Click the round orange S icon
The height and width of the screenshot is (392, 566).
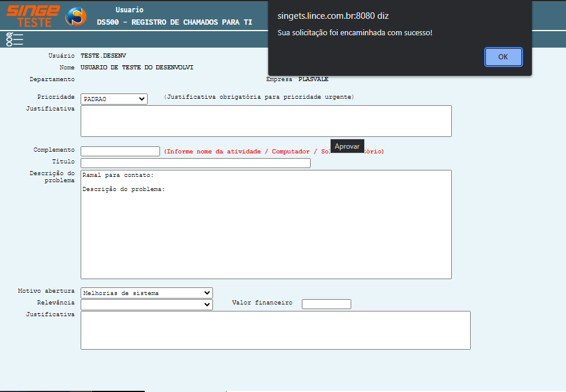click(75, 16)
